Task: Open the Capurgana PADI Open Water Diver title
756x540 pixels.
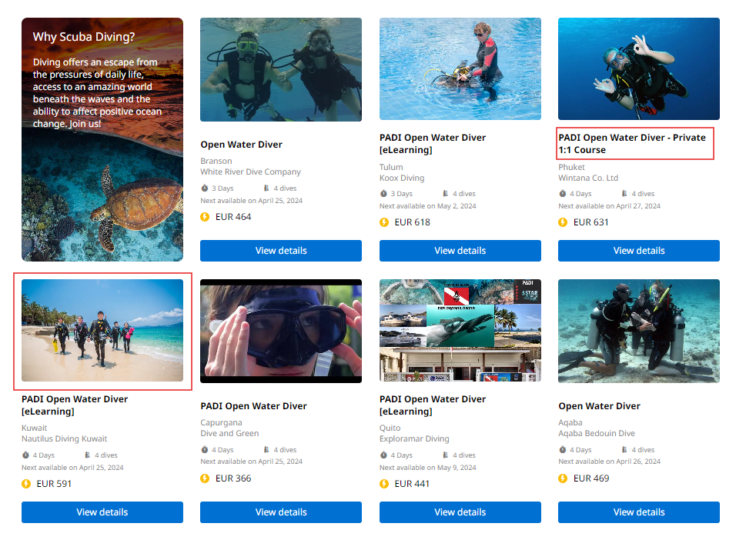Action: pyautogui.click(x=253, y=406)
